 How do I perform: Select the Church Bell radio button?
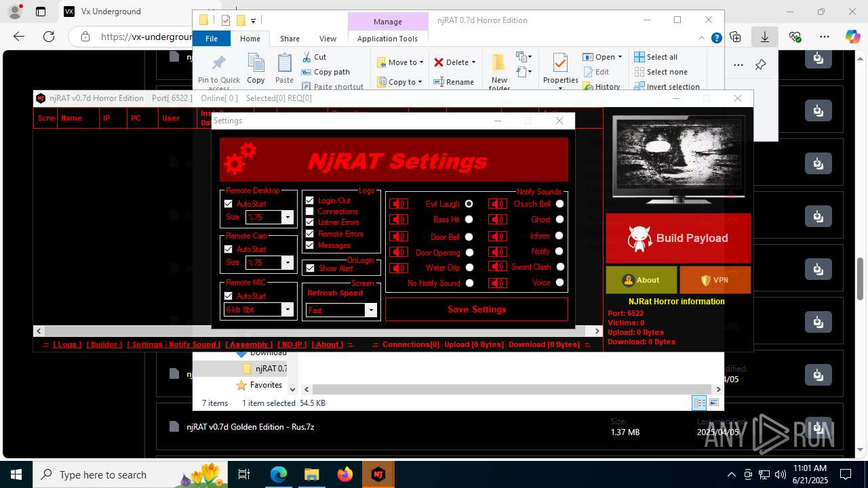[x=559, y=203]
